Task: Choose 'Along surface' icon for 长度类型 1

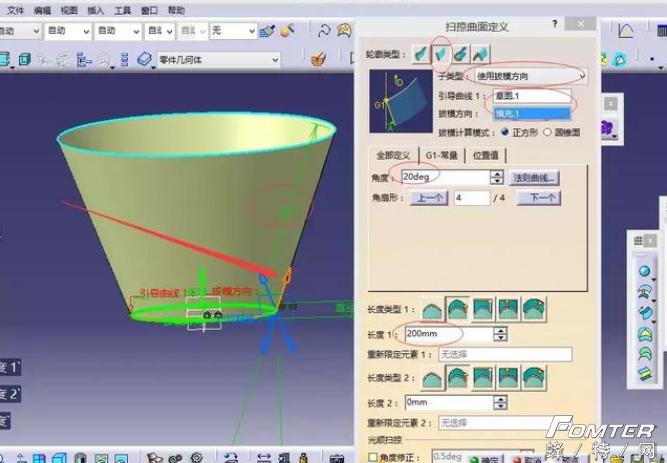Action: pos(534,309)
